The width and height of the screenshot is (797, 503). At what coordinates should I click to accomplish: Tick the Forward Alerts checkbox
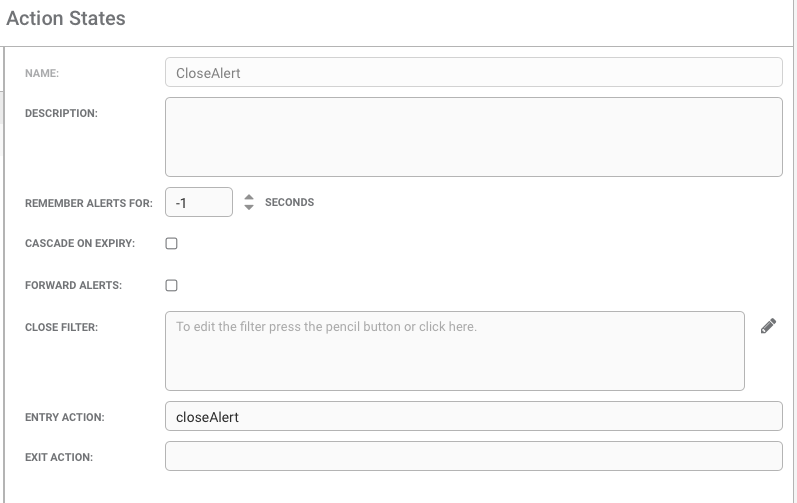171,286
